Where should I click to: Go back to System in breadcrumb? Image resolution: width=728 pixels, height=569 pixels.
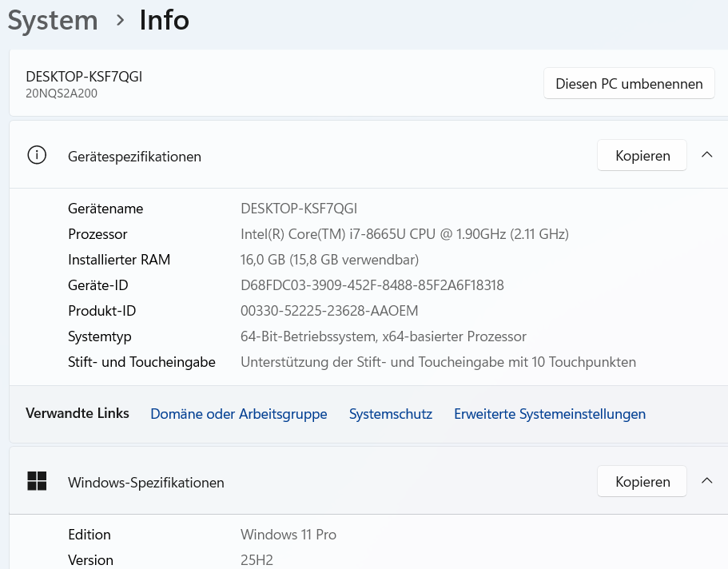point(53,21)
